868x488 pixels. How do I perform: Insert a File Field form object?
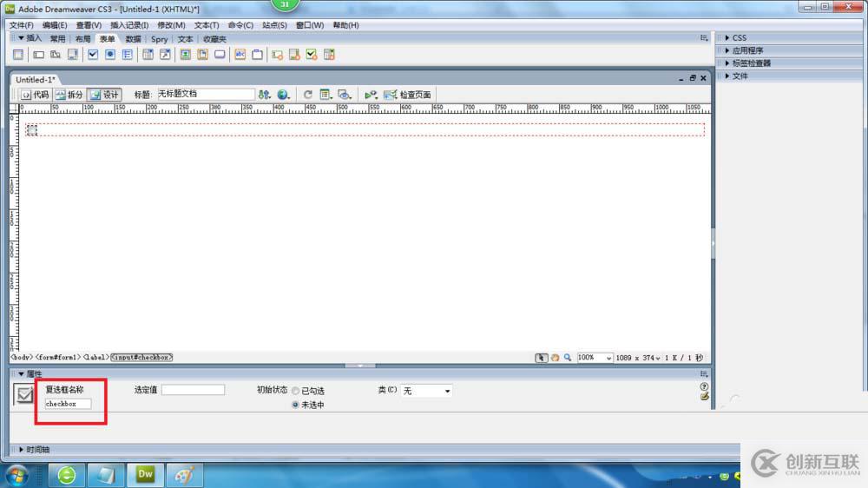click(x=202, y=55)
